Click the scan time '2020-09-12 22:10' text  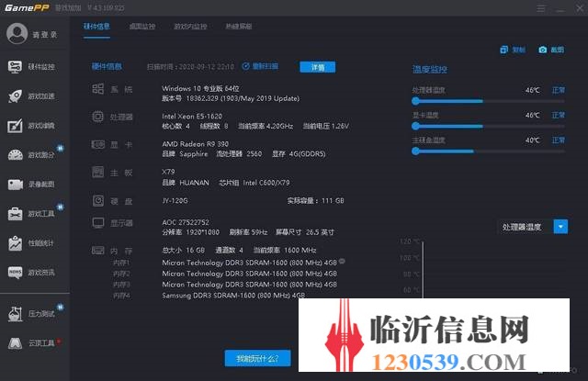206,67
